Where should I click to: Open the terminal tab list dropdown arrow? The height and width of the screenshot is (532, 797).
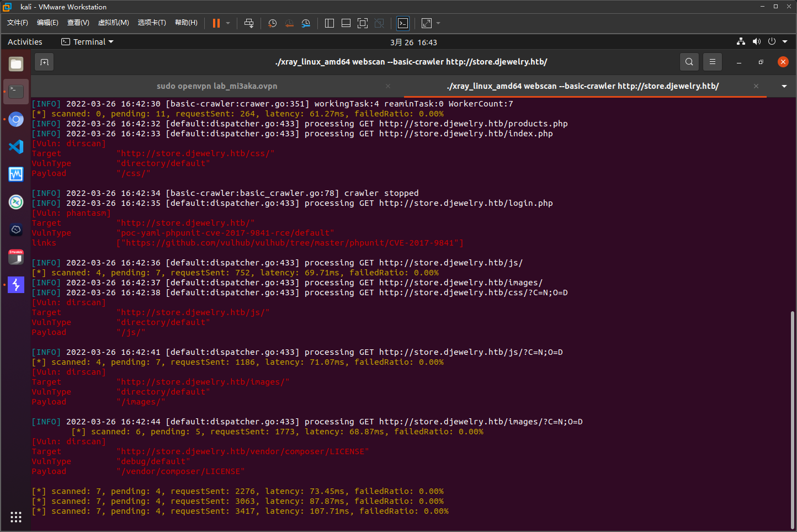[x=784, y=86]
